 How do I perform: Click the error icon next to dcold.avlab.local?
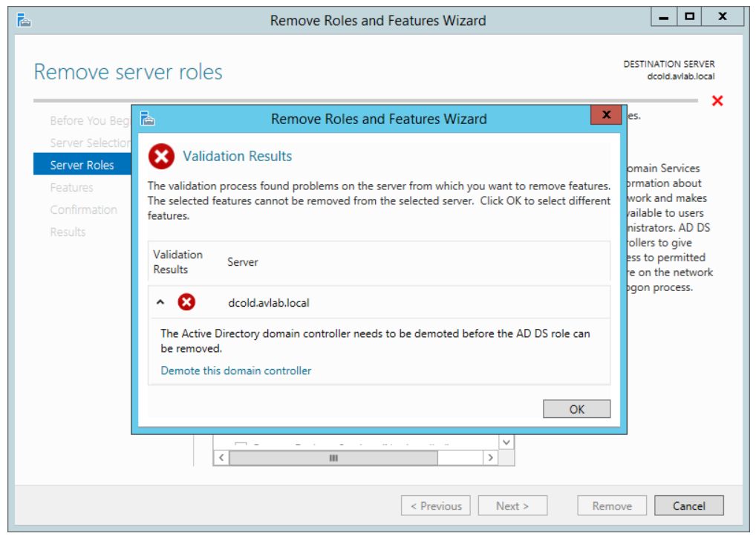coord(186,302)
